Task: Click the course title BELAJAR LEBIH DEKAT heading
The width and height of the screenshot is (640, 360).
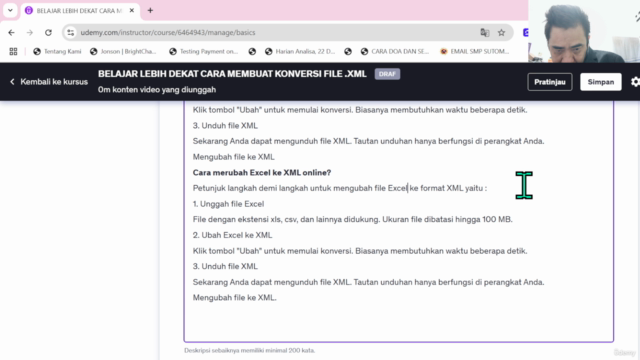Action: tap(232, 74)
